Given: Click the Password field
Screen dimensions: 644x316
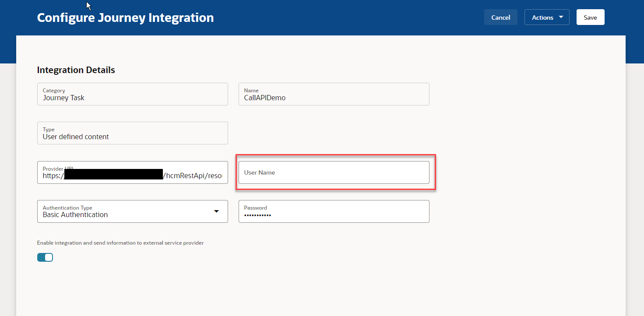Looking at the screenshot, I should [334, 211].
